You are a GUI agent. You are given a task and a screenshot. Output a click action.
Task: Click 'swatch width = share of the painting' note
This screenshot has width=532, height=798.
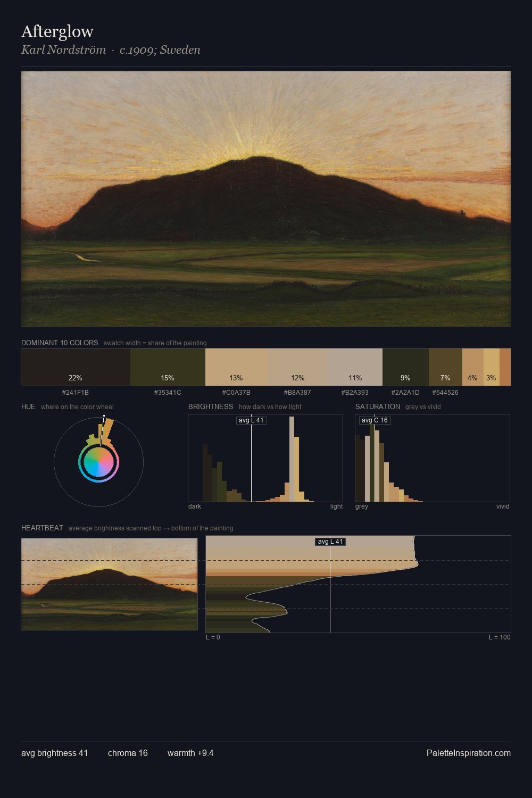coord(155,343)
